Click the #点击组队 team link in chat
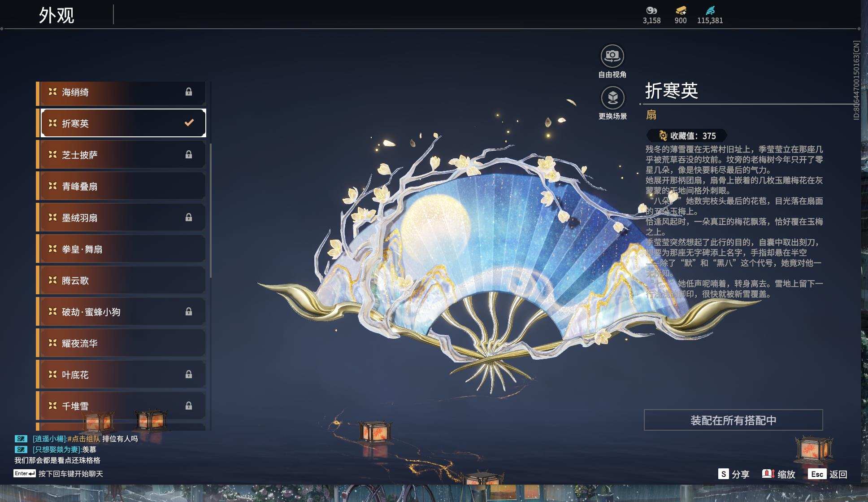868x502 pixels. [84, 439]
